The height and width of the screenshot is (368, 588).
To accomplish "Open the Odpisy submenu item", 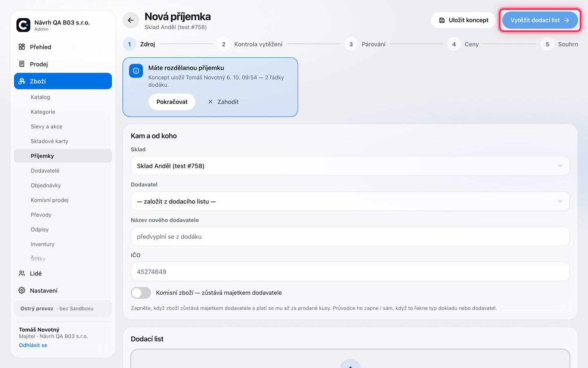I will (x=63, y=229).
